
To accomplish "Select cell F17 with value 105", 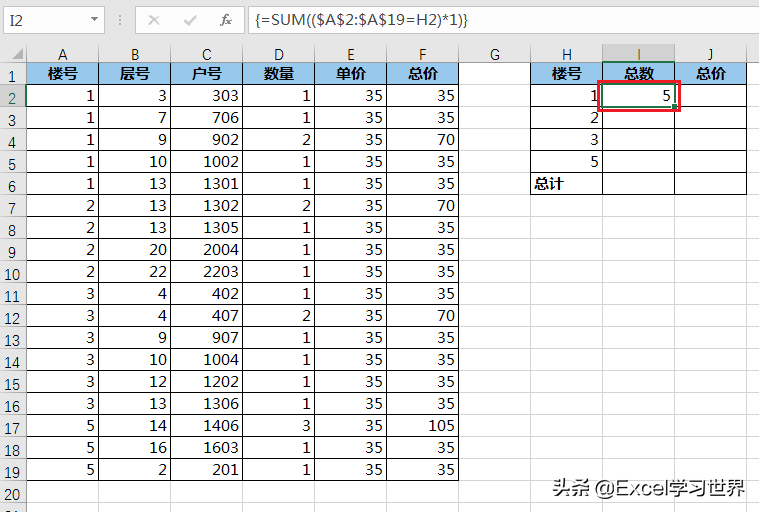I will [423, 426].
